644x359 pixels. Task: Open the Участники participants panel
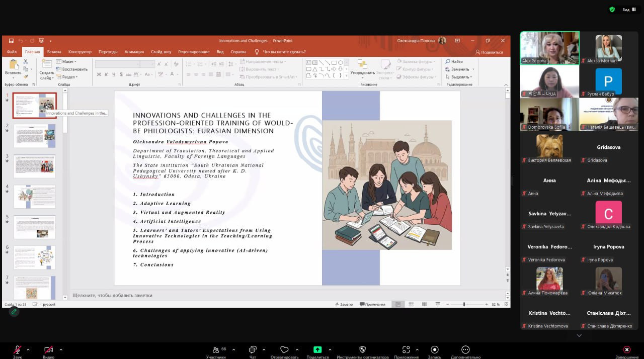(216, 350)
